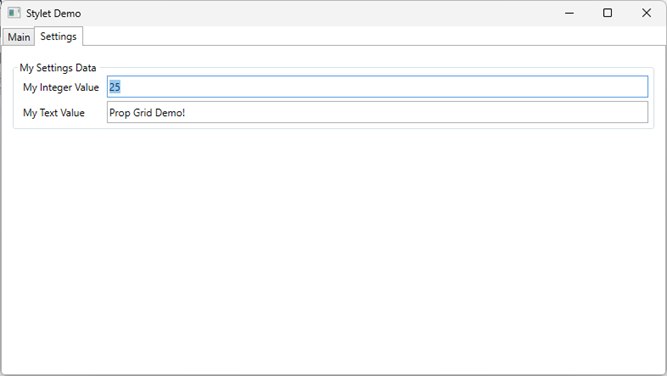Click the Stylet Demo app icon

pos(14,13)
